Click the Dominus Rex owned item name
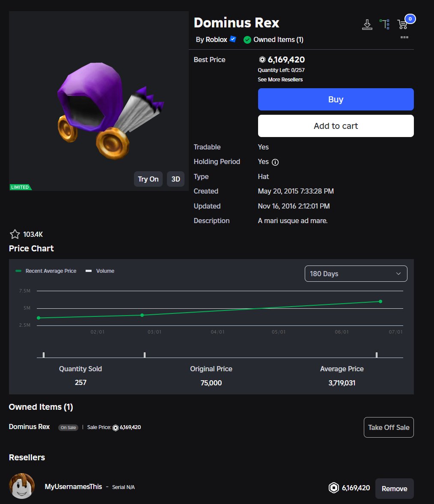The image size is (434, 504). click(x=29, y=426)
